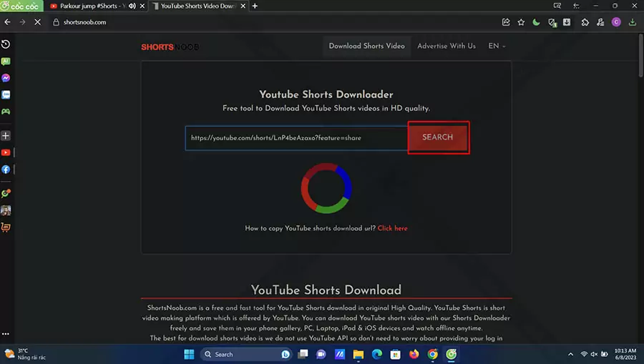
Task: Launch Google Chrome from the taskbar
Action: pyautogui.click(x=432, y=354)
